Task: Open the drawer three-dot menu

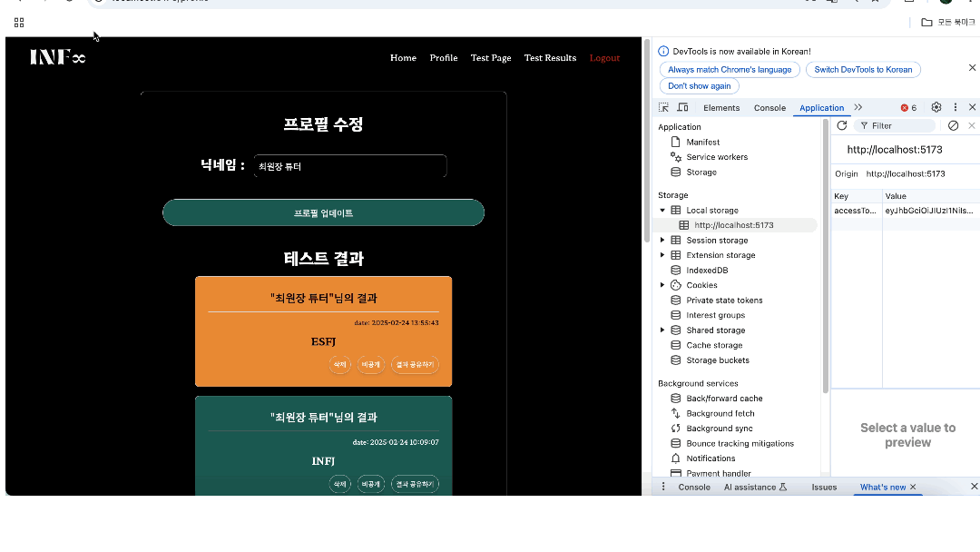Action: click(x=663, y=487)
